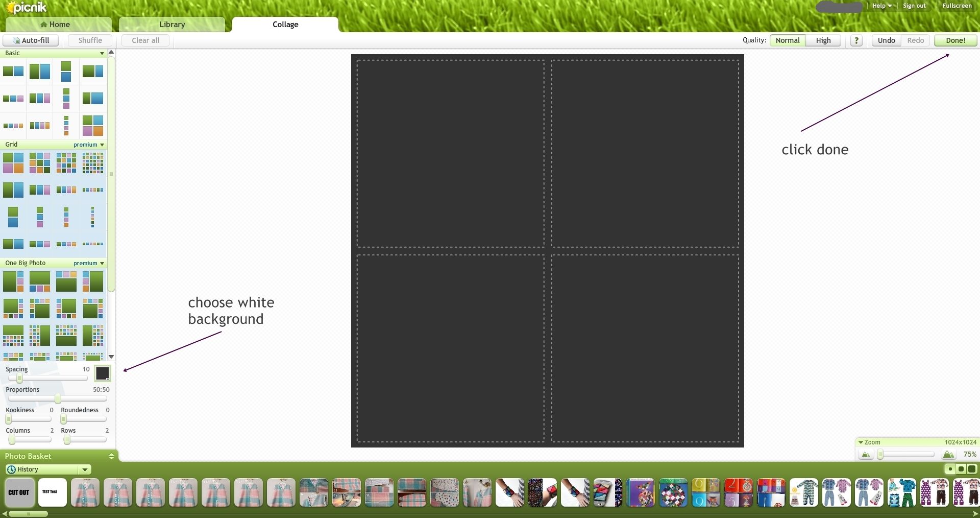
Task: Select the Basic two-by-two four-square layout
Action: click(93, 125)
